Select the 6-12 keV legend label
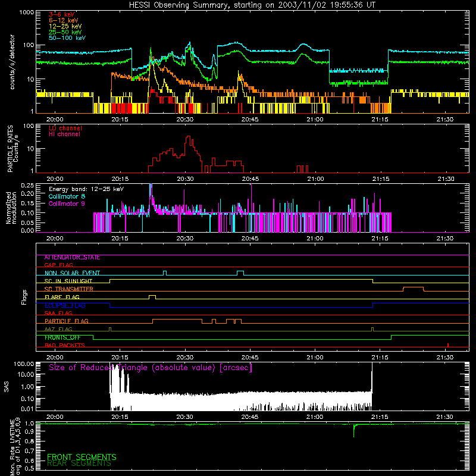 63,20
